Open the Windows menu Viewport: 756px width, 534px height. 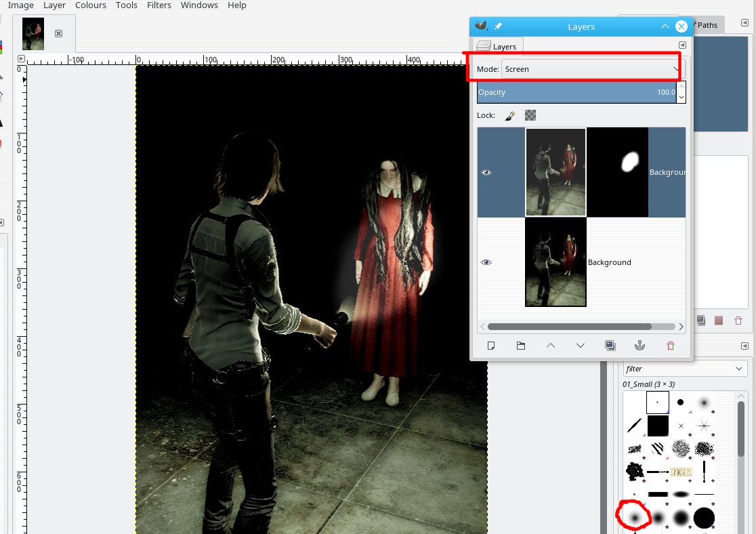coord(199,5)
